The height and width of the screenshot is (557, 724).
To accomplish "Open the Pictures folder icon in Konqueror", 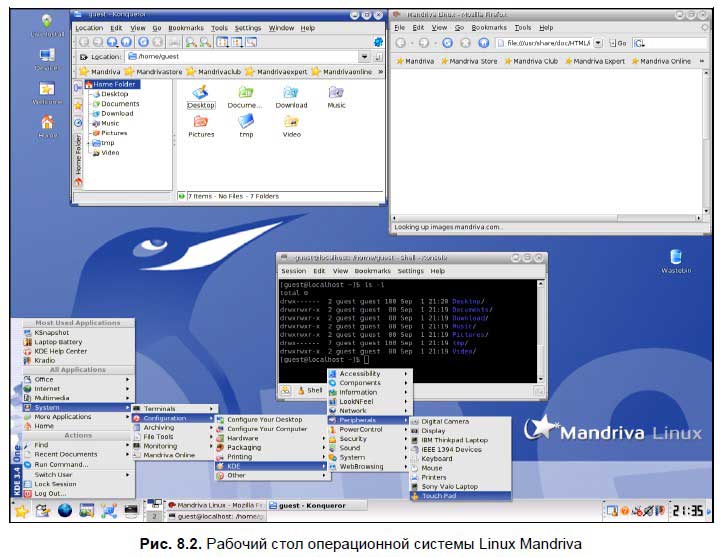I will coord(201,122).
